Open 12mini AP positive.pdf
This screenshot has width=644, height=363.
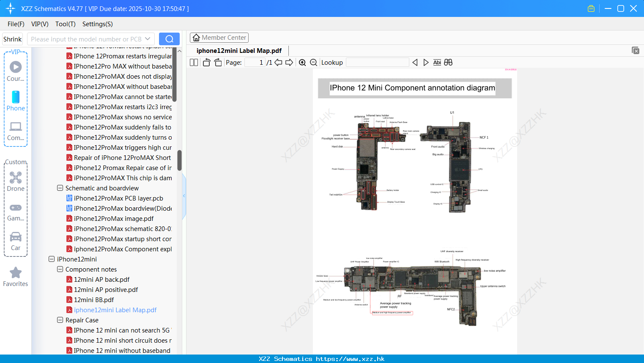click(x=102, y=290)
